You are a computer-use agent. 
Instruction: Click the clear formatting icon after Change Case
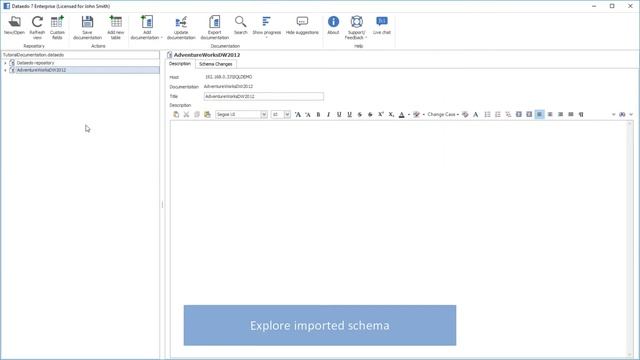pyautogui.click(x=465, y=115)
